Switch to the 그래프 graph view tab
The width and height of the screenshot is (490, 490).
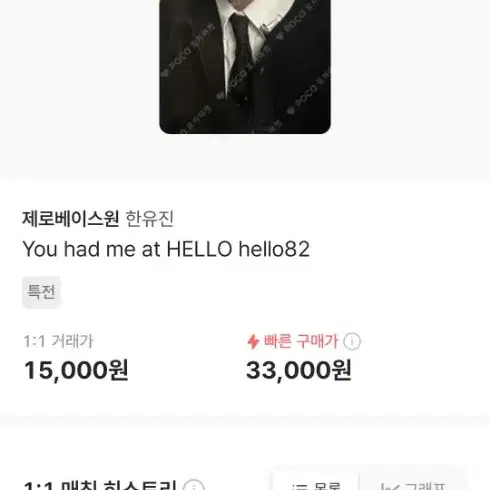point(412,481)
